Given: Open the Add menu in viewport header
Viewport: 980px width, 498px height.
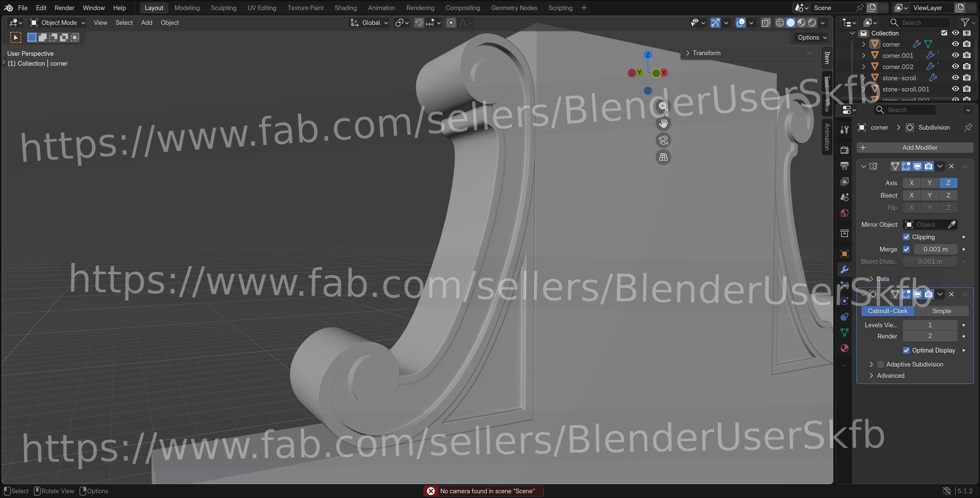Looking at the screenshot, I should (x=147, y=23).
